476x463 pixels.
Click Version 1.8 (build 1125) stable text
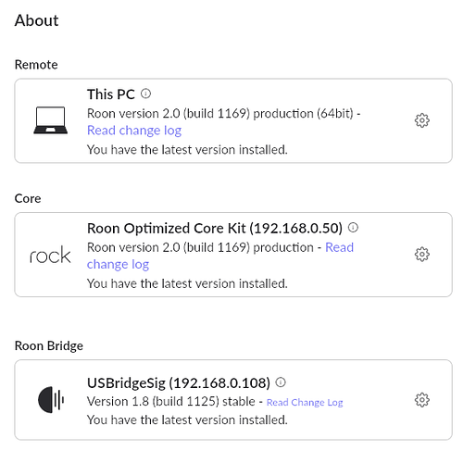(x=171, y=402)
